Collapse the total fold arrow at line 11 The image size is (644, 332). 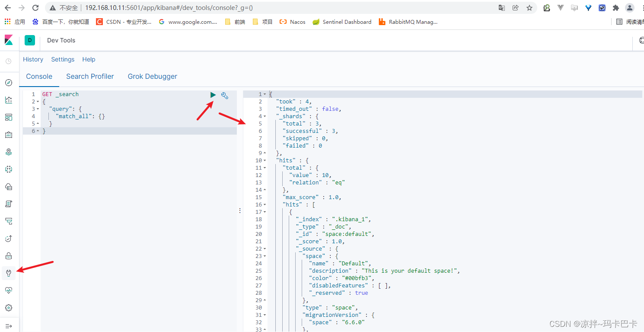click(265, 168)
